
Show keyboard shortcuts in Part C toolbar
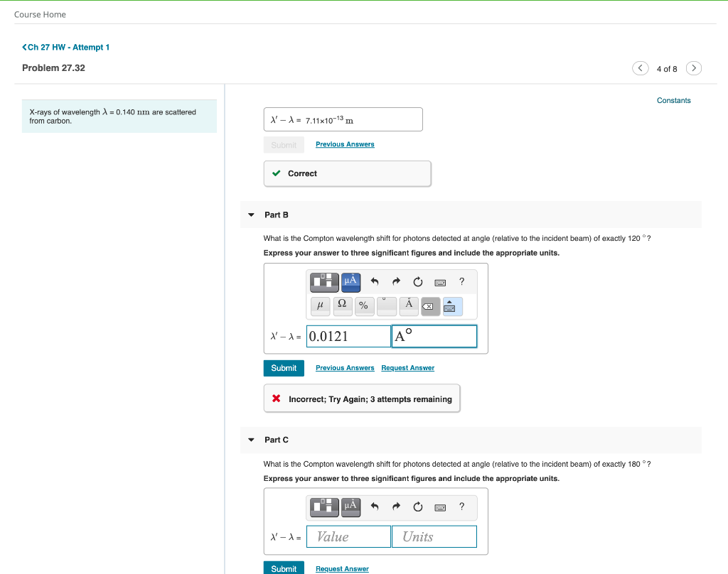[x=440, y=507]
